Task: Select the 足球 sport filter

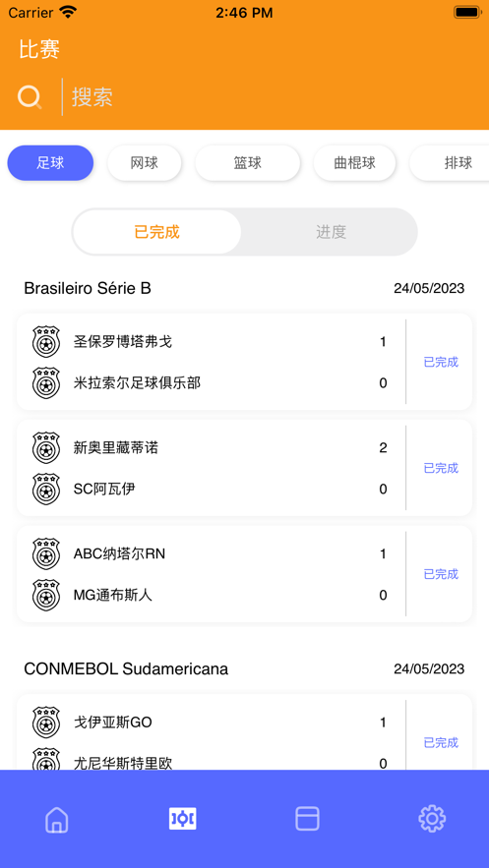Action: coord(50,163)
